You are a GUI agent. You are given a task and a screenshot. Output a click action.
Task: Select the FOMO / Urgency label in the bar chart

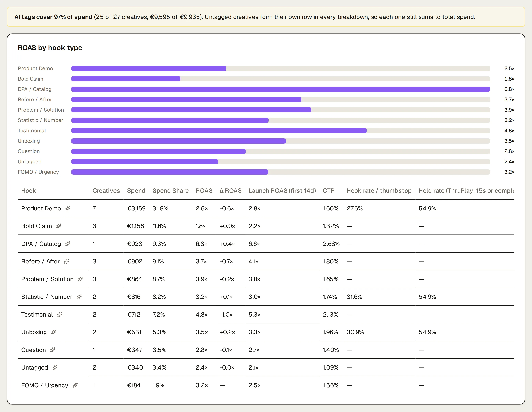pos(38,172)
